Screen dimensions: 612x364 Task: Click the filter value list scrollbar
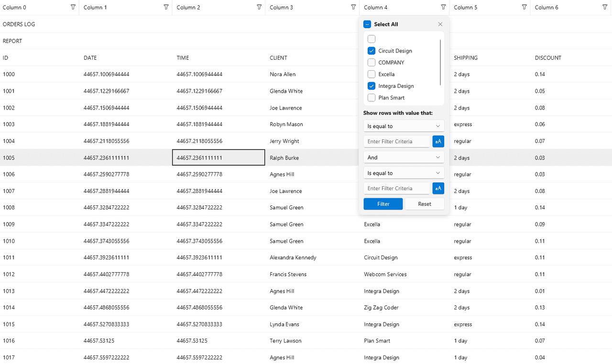click(440, 62)
